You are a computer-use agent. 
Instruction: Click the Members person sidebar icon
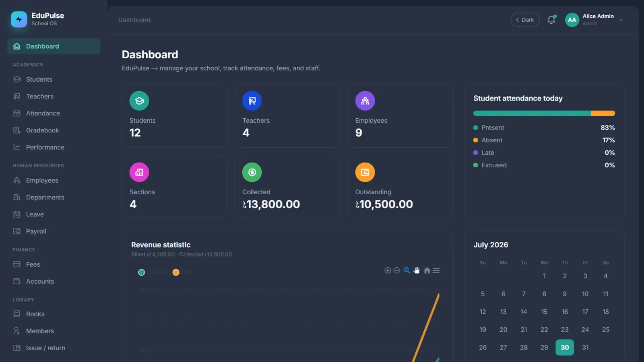pyautogui.click(x=17, y=331)
